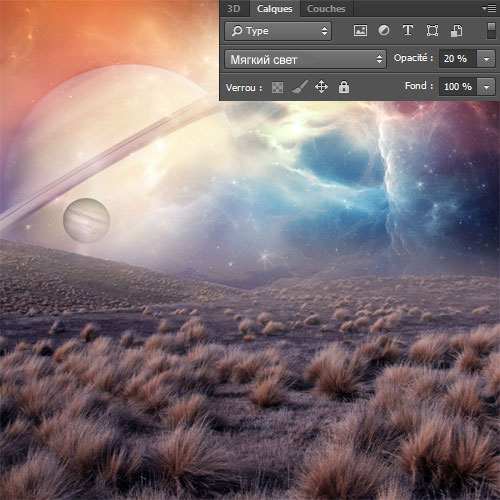
Task: Open the Fond slider arrow
Action: tap(486, 87)
